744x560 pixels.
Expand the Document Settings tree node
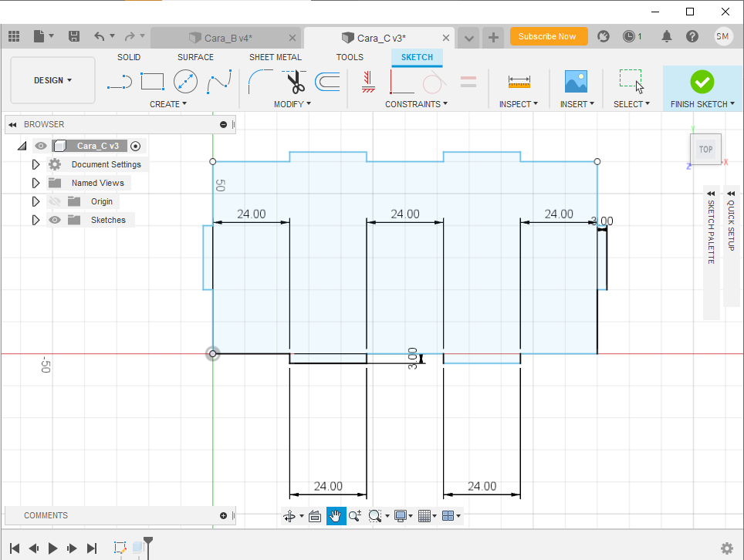tap(36, 164)
